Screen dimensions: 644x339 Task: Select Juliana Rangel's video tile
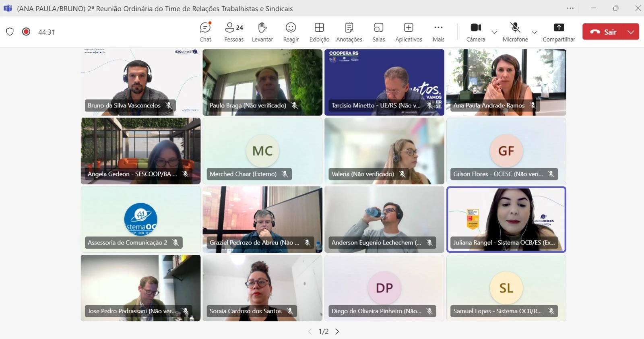click(x=506, y=219)
